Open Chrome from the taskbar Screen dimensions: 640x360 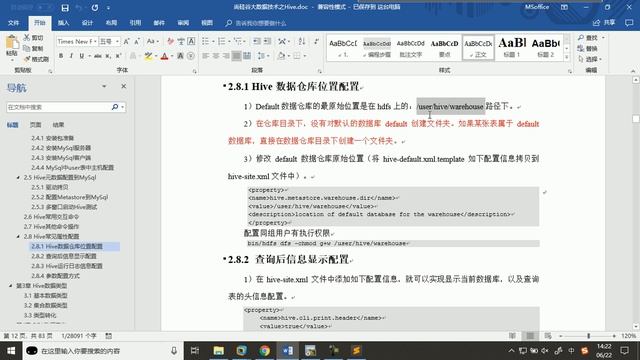264,351
